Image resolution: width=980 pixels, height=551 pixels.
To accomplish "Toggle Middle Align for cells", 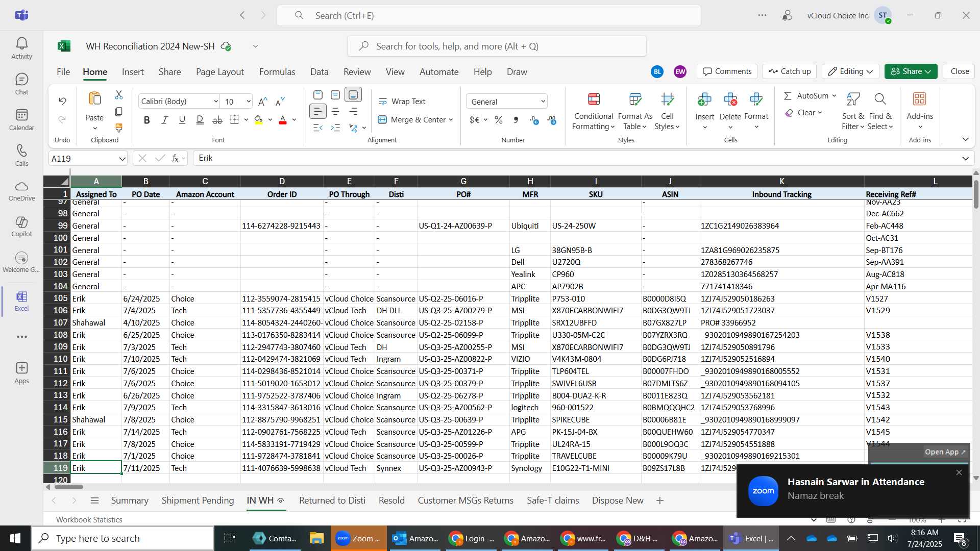I will (335, 95).
